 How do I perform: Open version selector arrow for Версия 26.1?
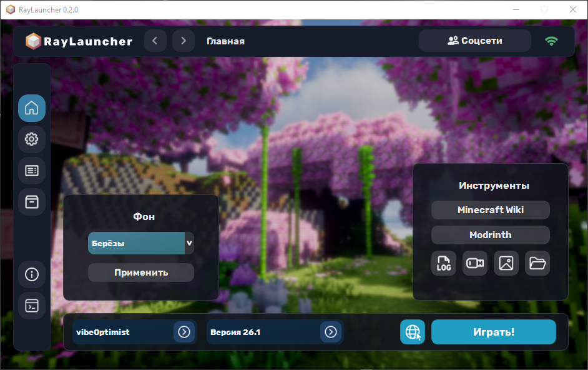[x=331, y=332]
